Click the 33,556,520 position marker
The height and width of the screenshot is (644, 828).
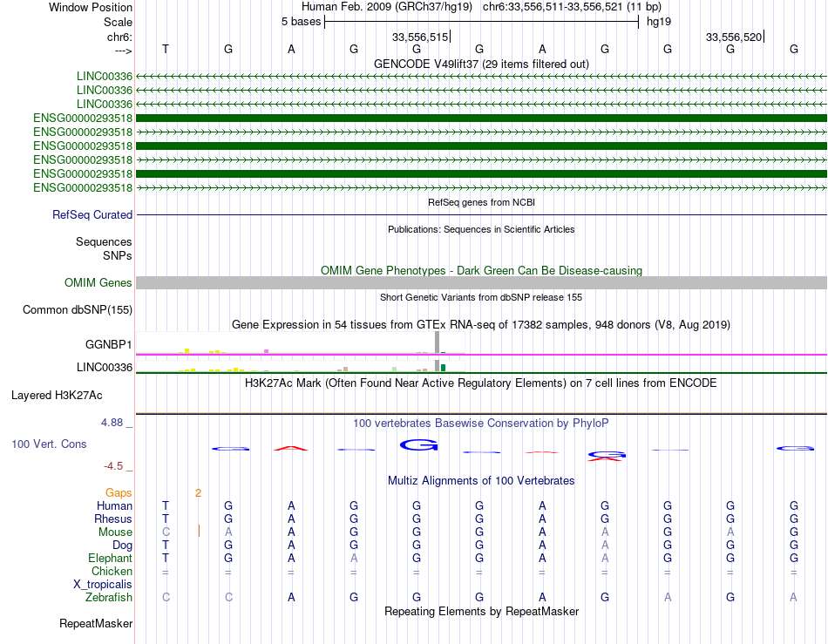point(735,37)
